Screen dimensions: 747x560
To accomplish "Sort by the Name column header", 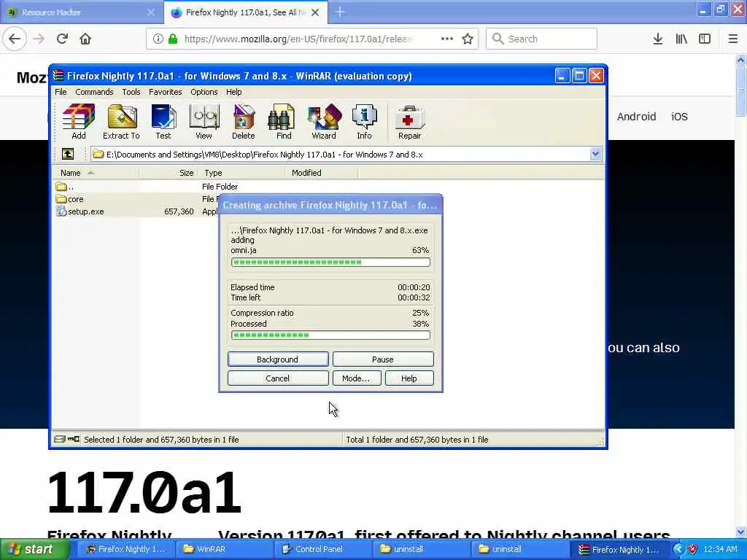I will point(96,173).
